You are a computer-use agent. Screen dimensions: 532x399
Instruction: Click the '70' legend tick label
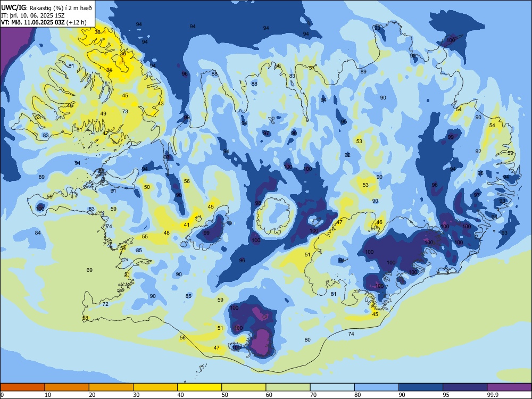pos(313,395)
